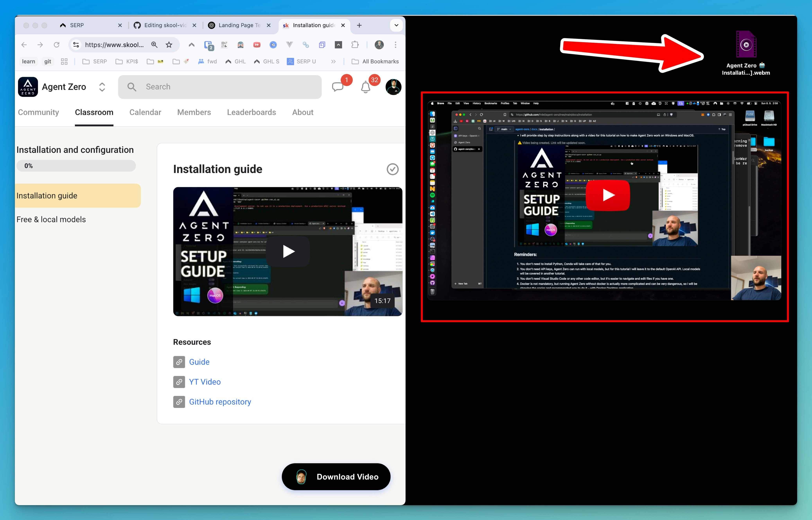Bookmark this page with the star icon
812x520 pixels.
169,45
